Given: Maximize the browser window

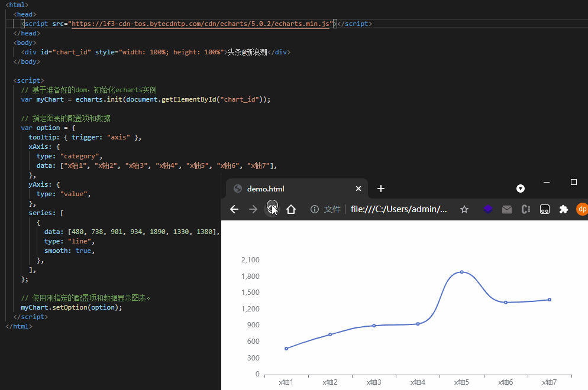Looking at the screenshot, I should pos(573,182).
